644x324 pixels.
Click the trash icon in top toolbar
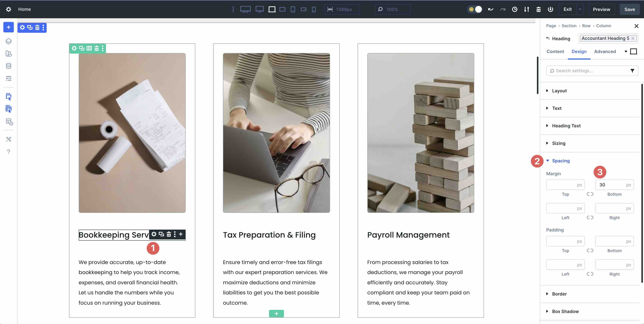click(538, 9)
